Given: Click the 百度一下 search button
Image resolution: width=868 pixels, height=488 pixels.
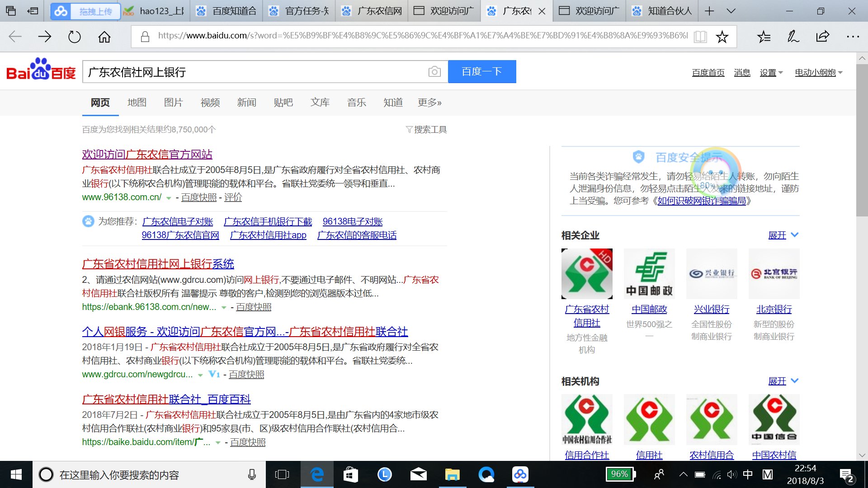Looking at the screenshot, I should pos(481,71).
